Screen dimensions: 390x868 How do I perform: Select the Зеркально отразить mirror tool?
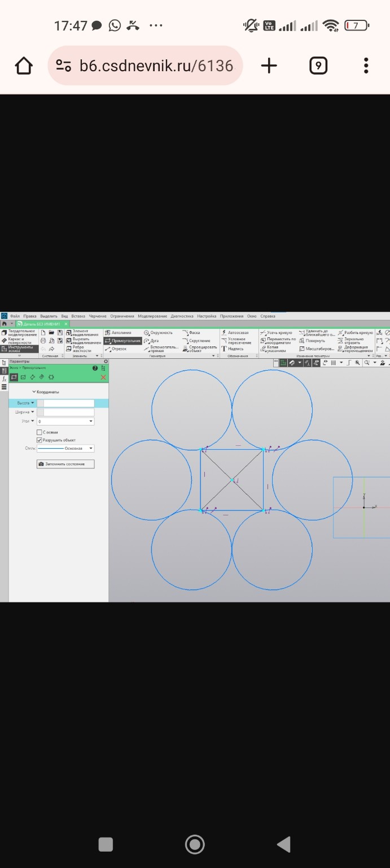[x=354, y=341]
